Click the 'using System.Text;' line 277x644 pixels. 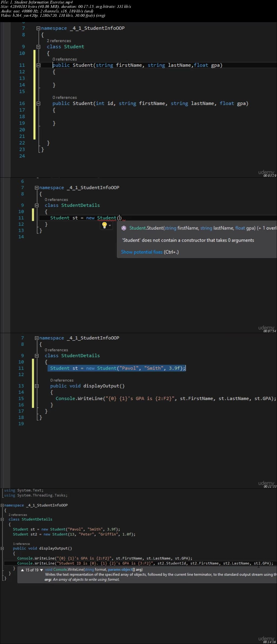pyautogui.click(x=24, y=490)
